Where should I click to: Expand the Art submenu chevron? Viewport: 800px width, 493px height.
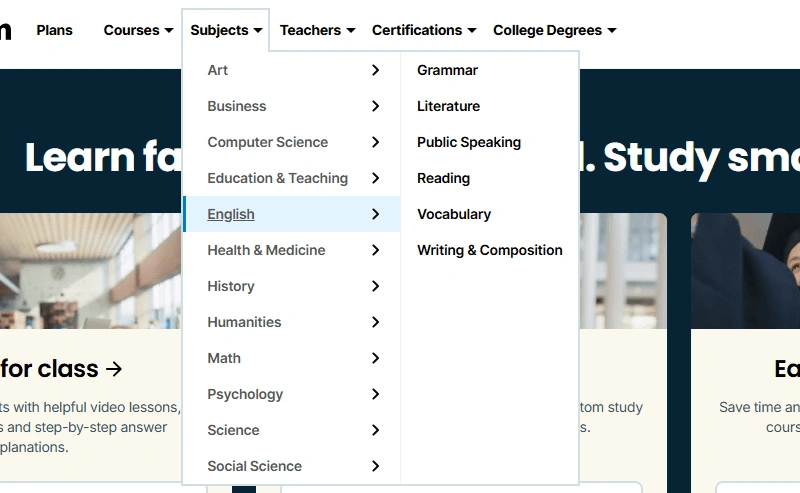(375, 70)
